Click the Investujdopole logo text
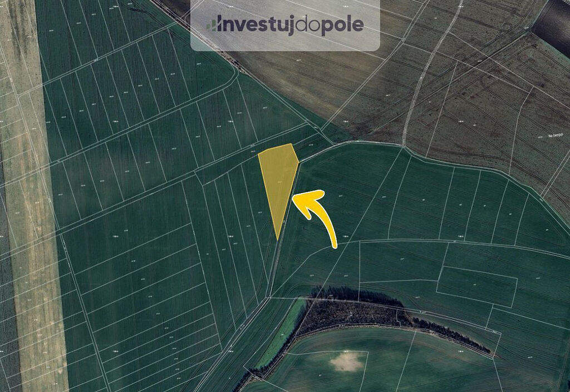This screenshot has width=570, height=392. (286, 25)
